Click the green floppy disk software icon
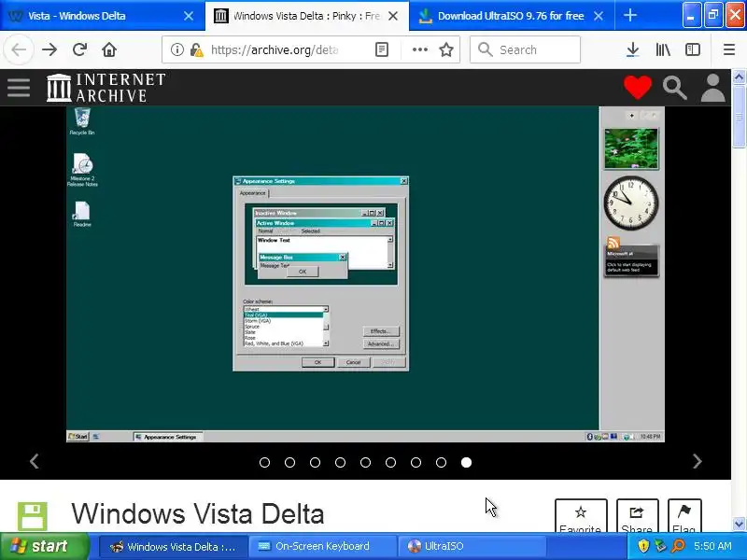Screen dimensions: 747x560 coord(33,516)
